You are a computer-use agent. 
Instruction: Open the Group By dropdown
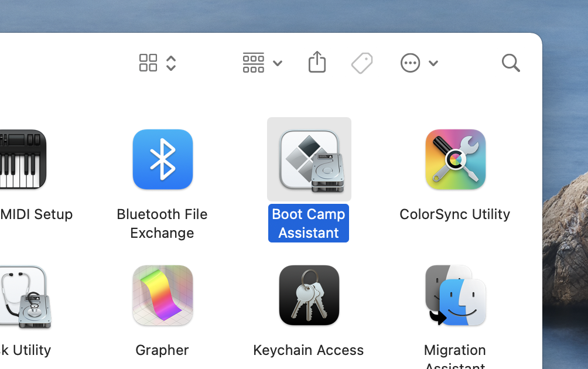tap(254, 63)
